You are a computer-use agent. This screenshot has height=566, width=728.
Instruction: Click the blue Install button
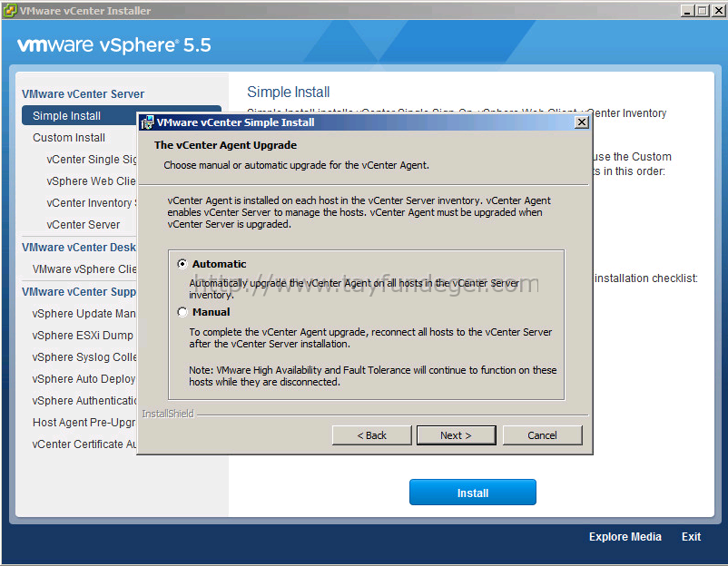pos(473,493)
